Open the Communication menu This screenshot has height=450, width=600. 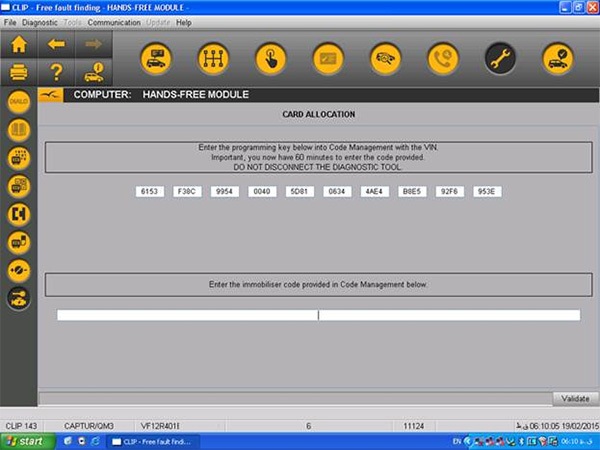point(113,22)
